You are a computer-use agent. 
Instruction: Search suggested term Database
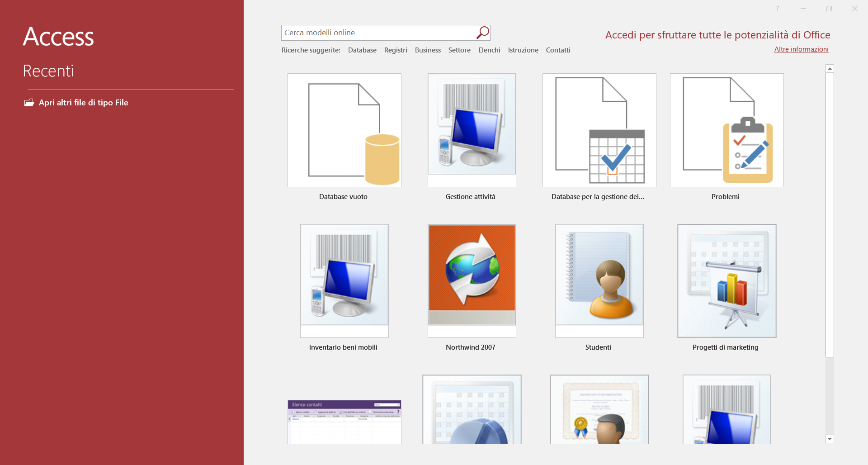[362, 50]
